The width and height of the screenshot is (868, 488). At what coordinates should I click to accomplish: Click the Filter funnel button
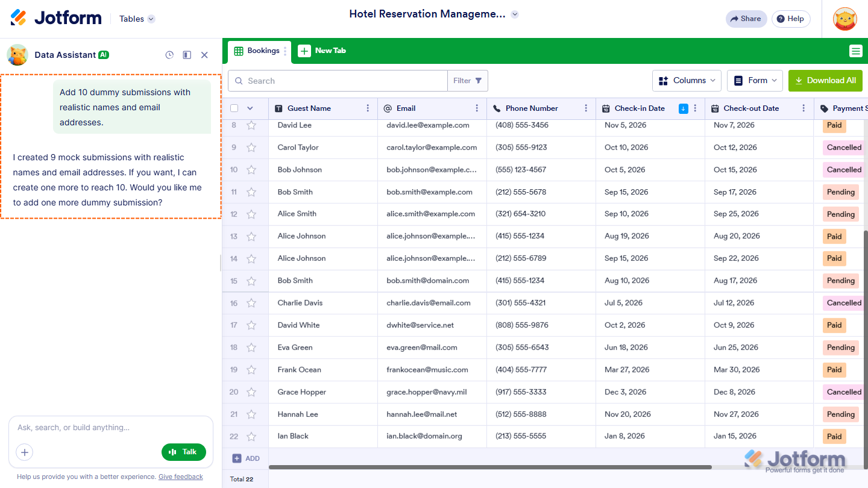(468, 81)
